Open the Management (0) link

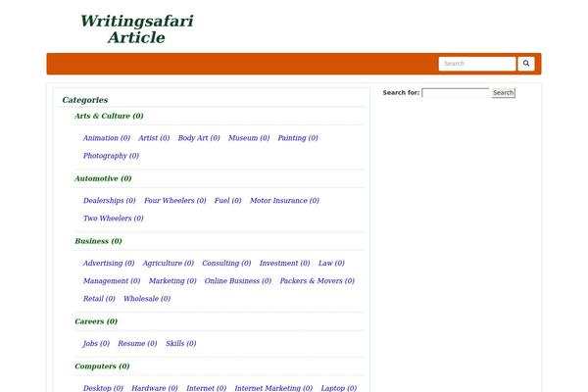coord(112,281)
